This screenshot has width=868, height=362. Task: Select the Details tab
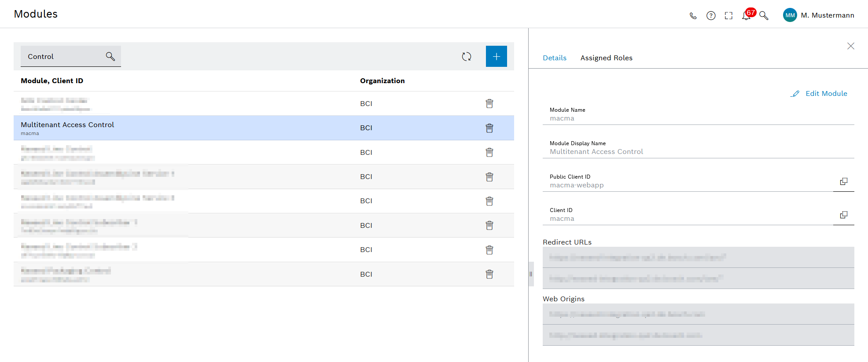(554, 58)
